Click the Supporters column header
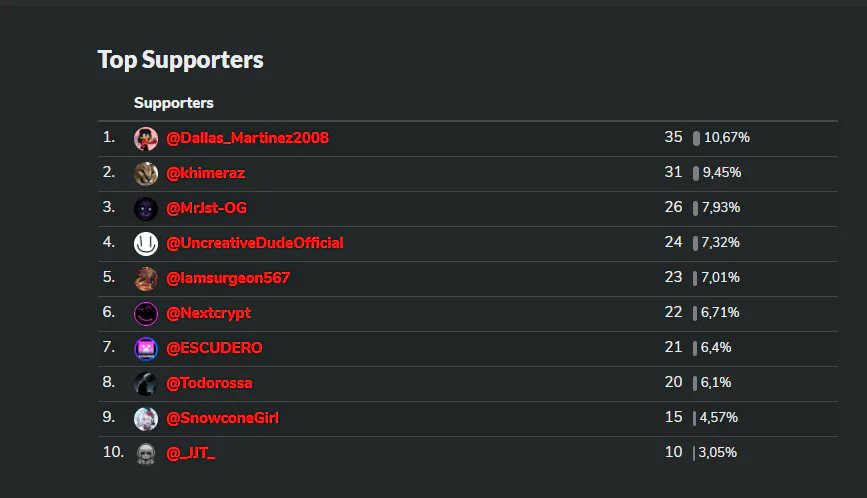Image resolution: width=867 pixels, height=498 pixels. [x=174, y=103]
